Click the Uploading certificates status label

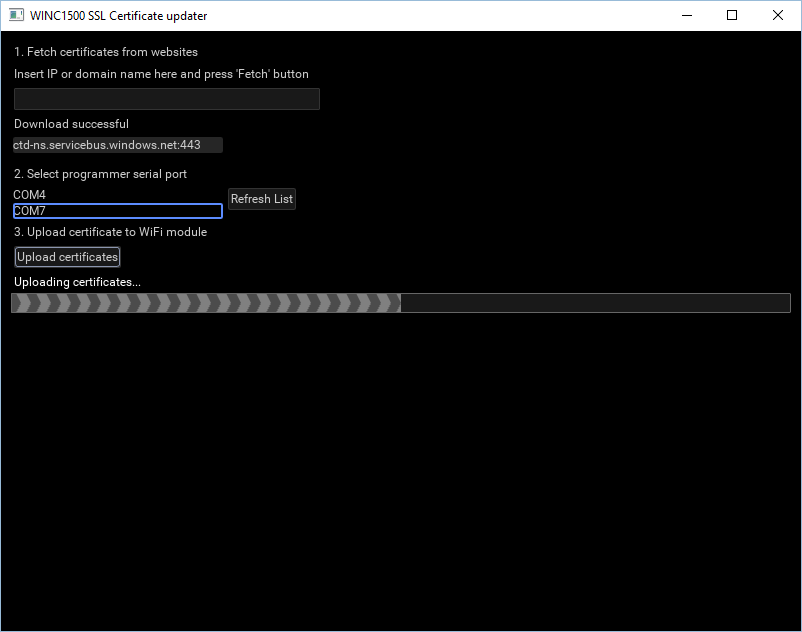77,281
